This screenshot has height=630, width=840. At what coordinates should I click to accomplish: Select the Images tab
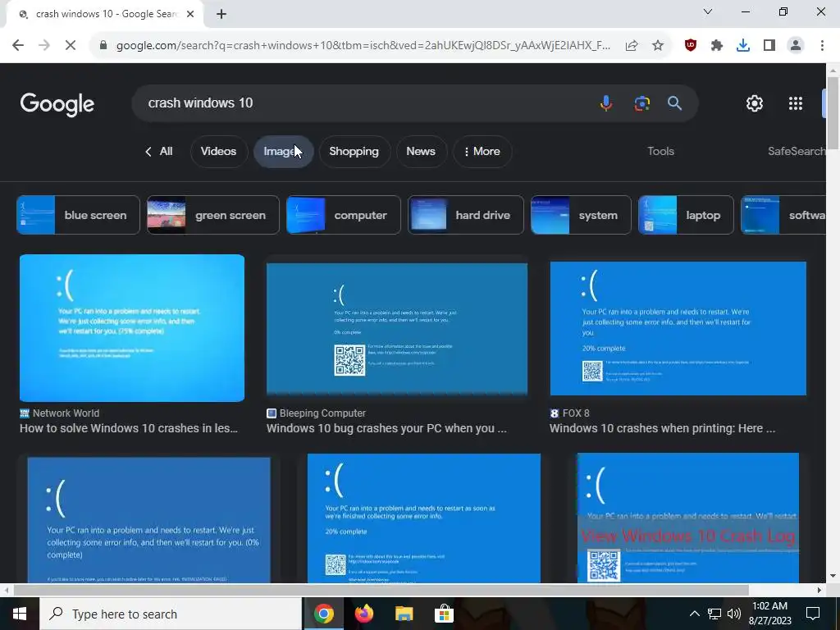tap(283, 152)
